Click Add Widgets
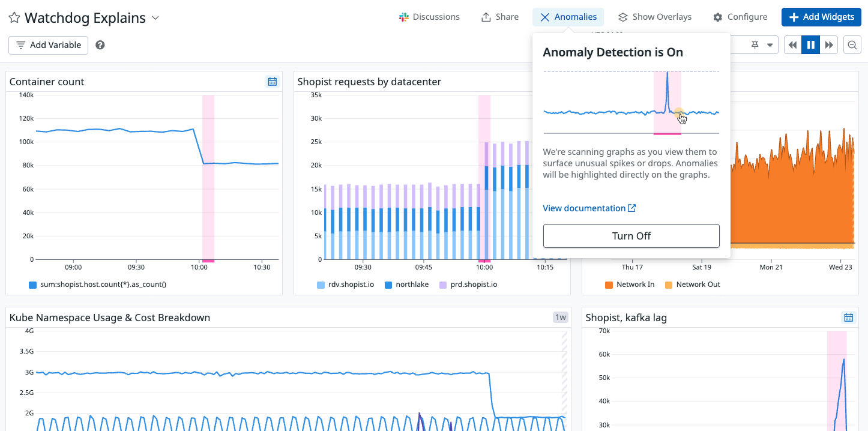This screenshot has height=431, width=868. [821, 17]
